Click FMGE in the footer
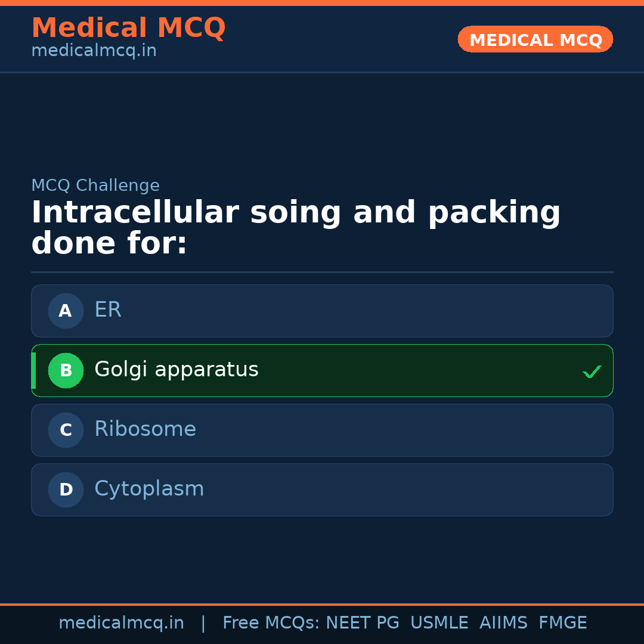Image resolution: width=644 pixels, height=644 pixels. (x=562, y=623)
